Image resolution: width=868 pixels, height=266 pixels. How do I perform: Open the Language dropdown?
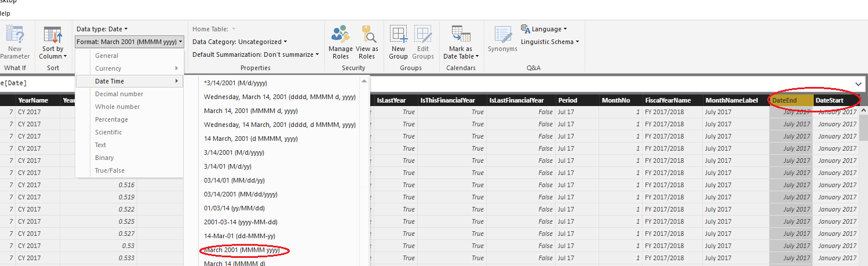pyautogui.click(x=544, y=29)
